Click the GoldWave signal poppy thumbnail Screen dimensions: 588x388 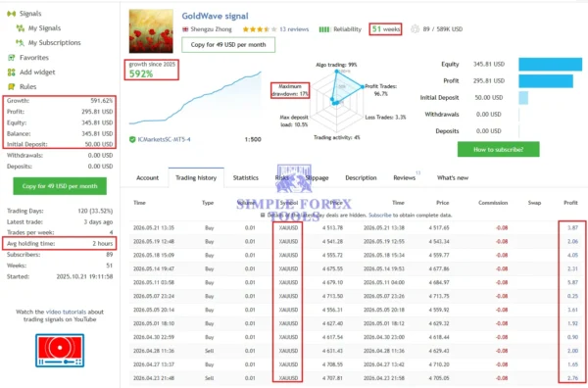(151, 31)
